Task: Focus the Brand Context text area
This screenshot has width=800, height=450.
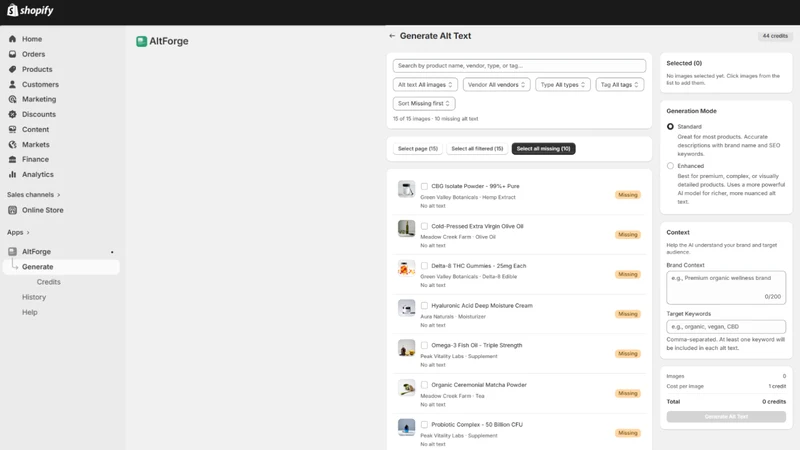Action: point(726,287)
